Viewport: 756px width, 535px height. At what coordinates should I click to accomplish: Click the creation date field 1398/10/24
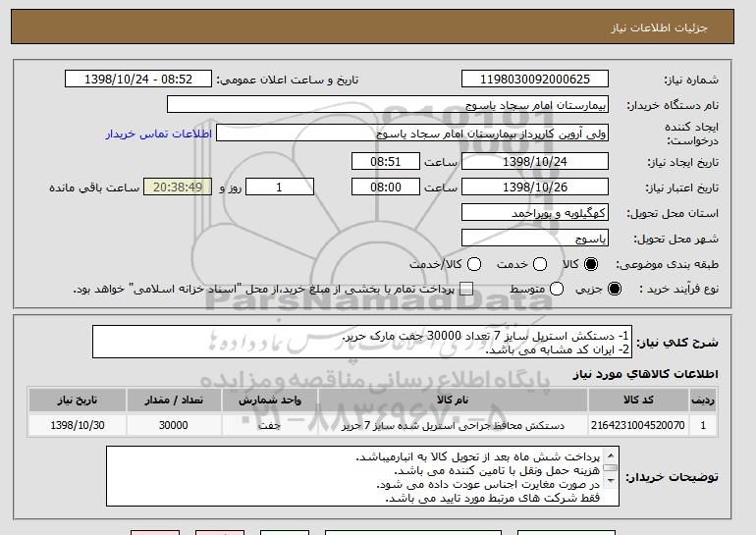click(535, 161)
